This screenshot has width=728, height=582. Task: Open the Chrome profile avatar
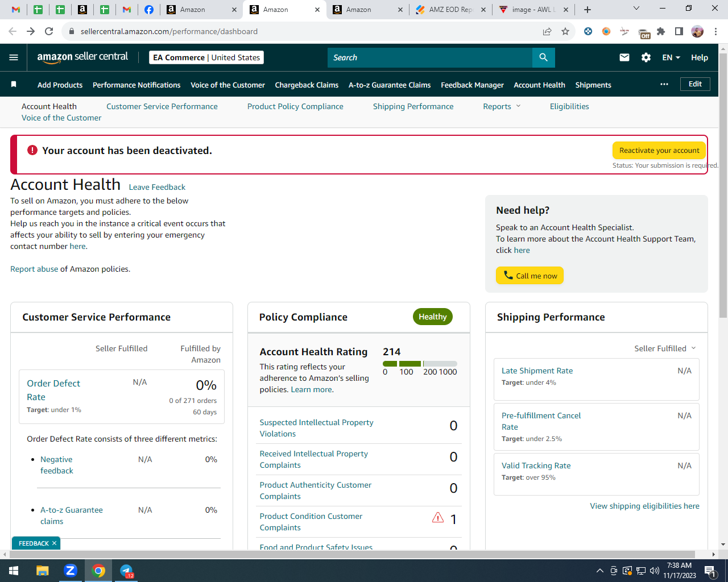pyautogui.click(x=697, y=31)
